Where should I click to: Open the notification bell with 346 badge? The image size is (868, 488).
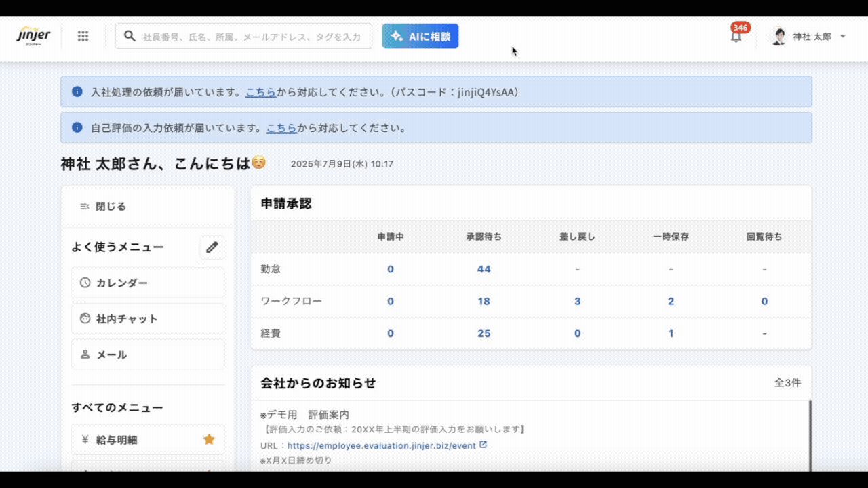pos(736,37)
